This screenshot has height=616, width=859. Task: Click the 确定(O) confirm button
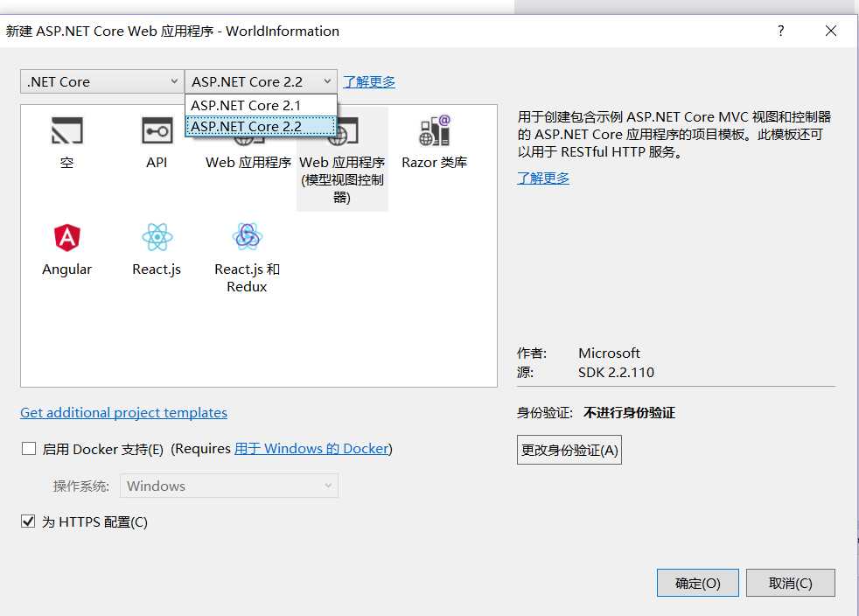697,583
